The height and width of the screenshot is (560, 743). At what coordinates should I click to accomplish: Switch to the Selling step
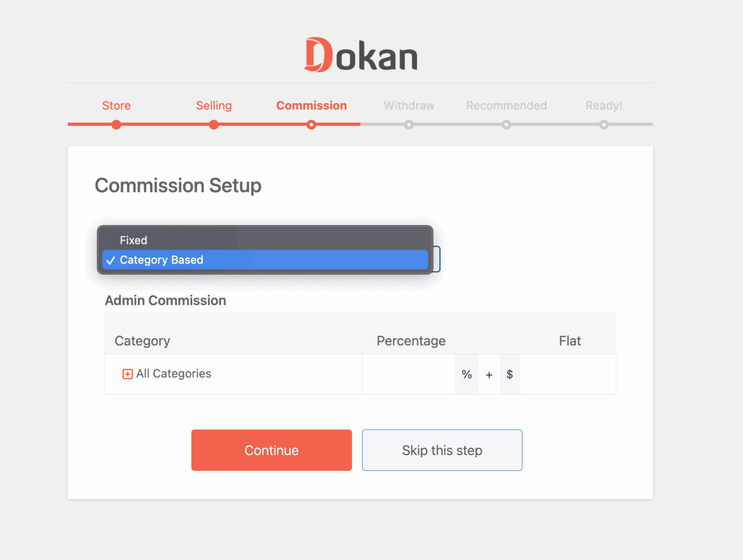click(213, 105)
